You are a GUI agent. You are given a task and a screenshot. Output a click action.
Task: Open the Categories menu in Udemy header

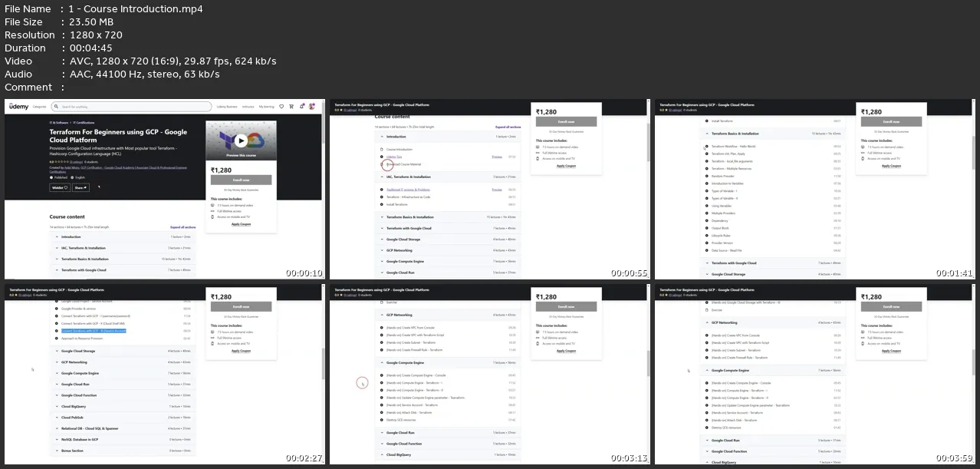point(40,107)
